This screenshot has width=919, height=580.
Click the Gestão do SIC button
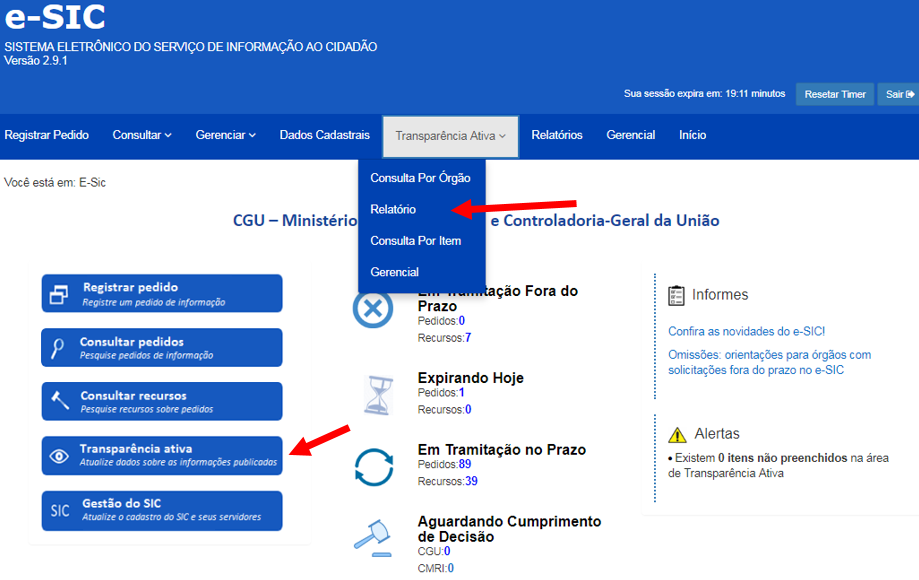click(x=162, y=511)
